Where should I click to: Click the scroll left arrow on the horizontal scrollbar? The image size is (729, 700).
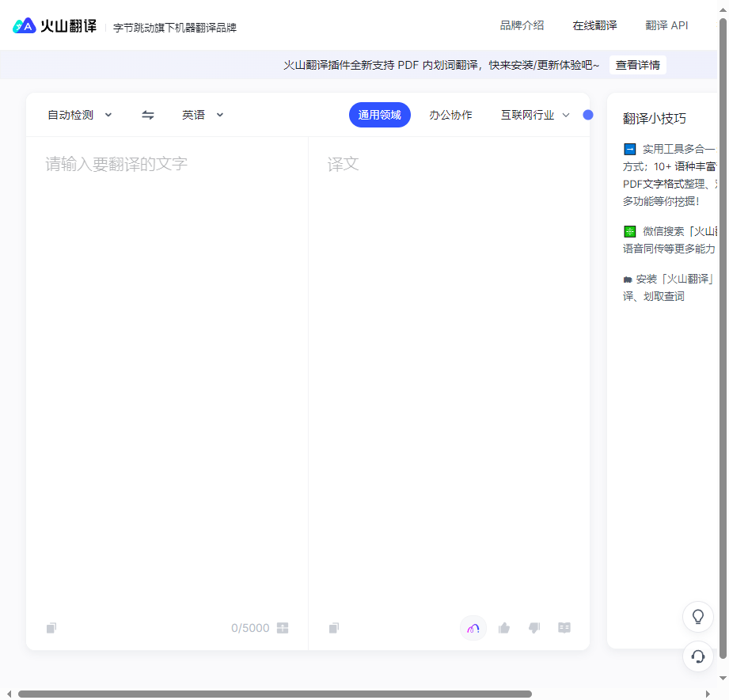[9, 694]
